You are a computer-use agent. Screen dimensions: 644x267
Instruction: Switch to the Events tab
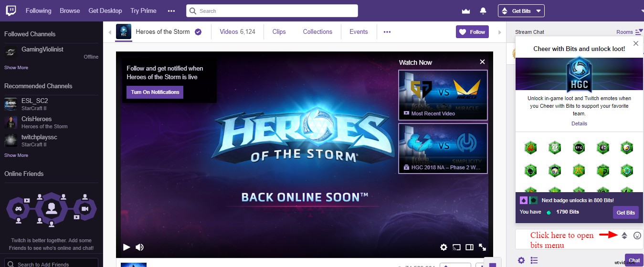point(359,32)
